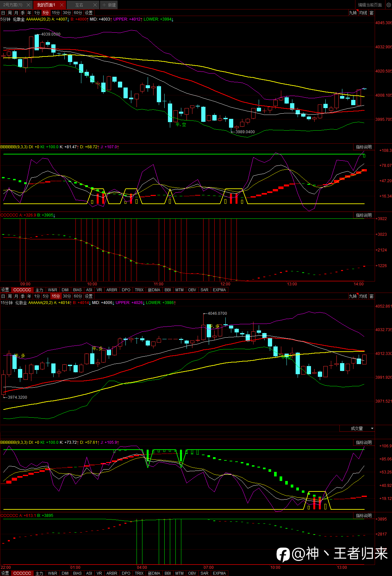The height and width of the screenshot is (576, 392).
Task: Open 指标说明 for CCCCCC in 15分钟 chart
Action: pos(364,516)
